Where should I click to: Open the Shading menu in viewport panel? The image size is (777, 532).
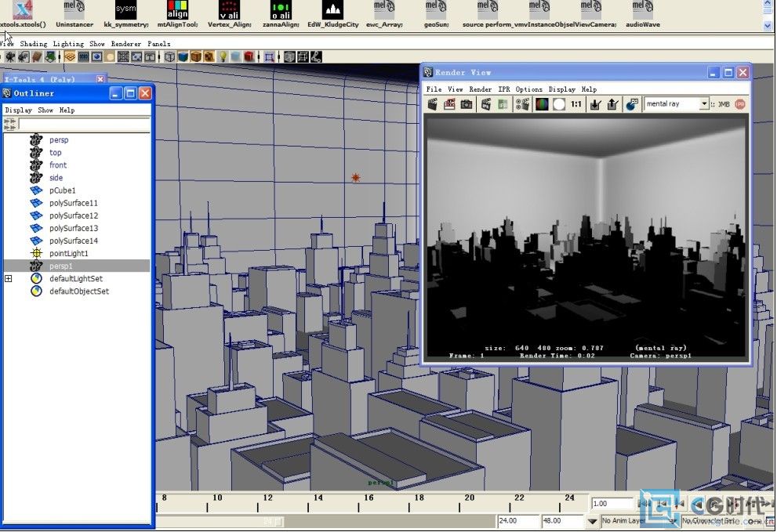(33, 44)
